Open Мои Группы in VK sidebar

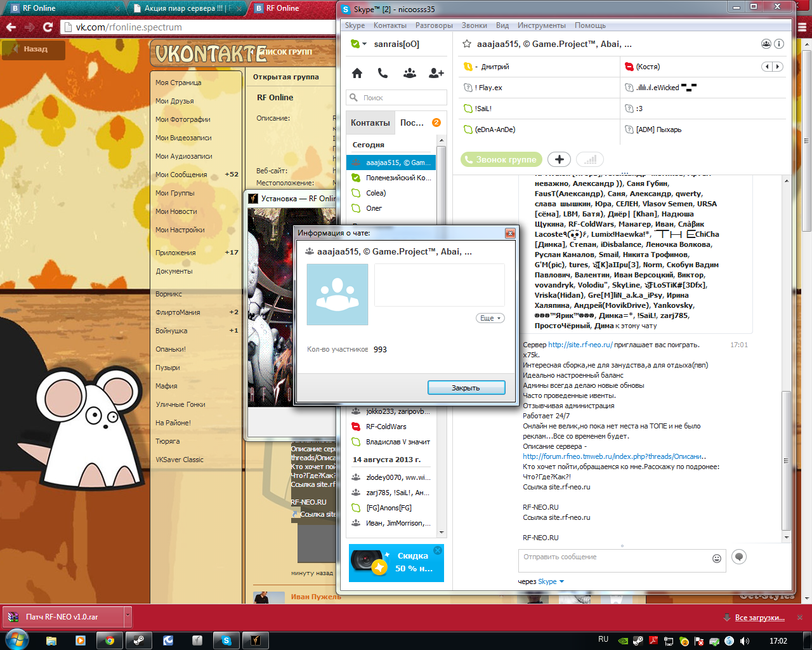(x=175, y=193)
